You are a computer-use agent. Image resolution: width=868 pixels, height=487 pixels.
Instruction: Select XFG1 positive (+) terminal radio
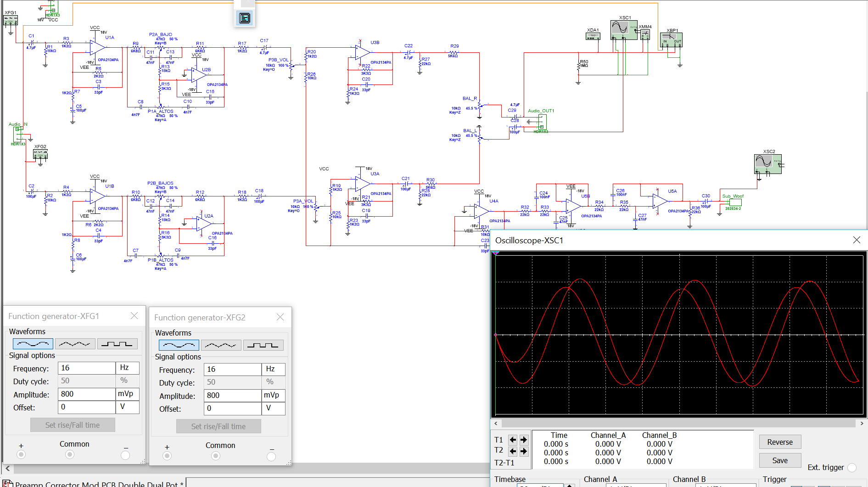21,454
